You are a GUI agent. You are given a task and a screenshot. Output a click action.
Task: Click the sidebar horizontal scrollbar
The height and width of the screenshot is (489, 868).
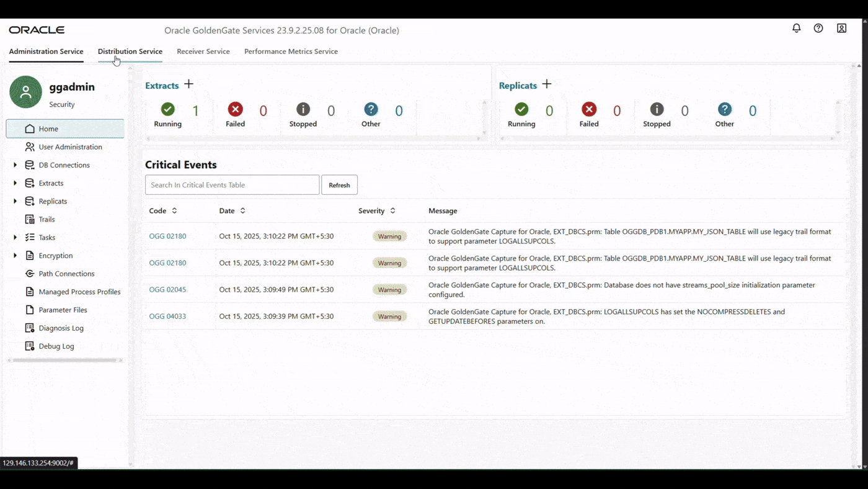[x=64, y=360]
